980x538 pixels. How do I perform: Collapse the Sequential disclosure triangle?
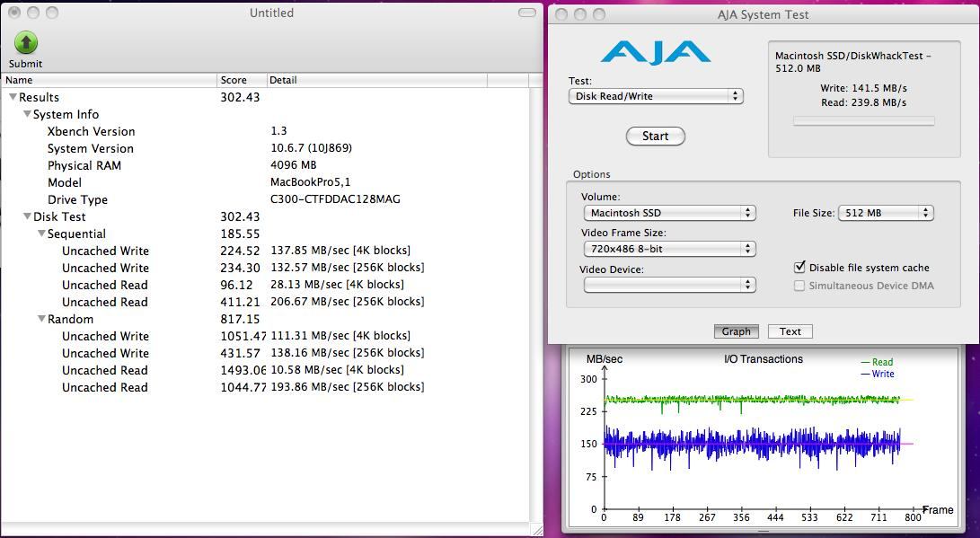click(x=41, y=234)
